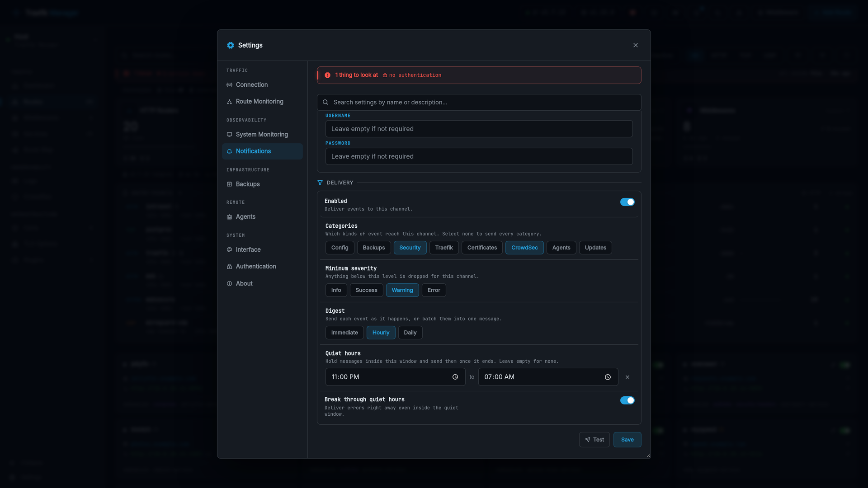Toggle the Config category chip
The height and width of the screenshot is (488, 868).
pyautogui.click(x=340, y=248)
